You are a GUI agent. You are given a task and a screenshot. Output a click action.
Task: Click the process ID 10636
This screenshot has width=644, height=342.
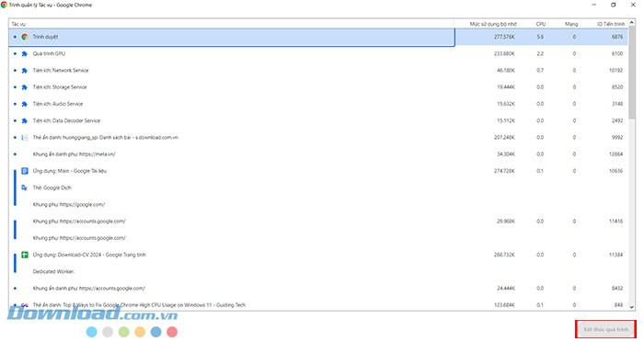[616, 171]
